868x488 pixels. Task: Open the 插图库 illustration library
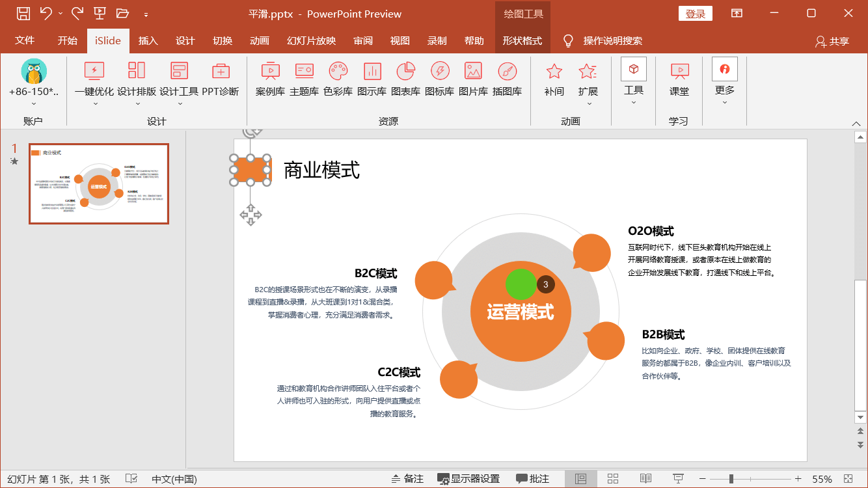coord(508,79)
